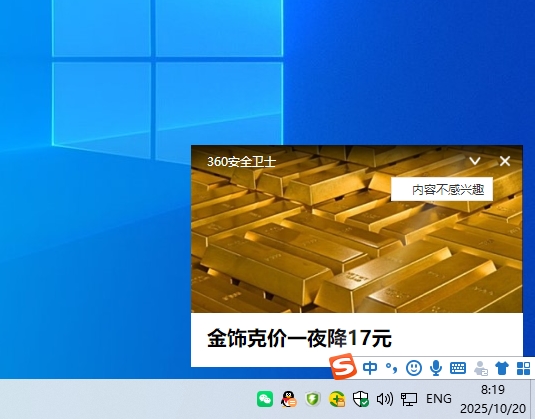This screenshot has width=535, height=419.
Task: Click the volume speaker icon in the tray
Action: 385,399
